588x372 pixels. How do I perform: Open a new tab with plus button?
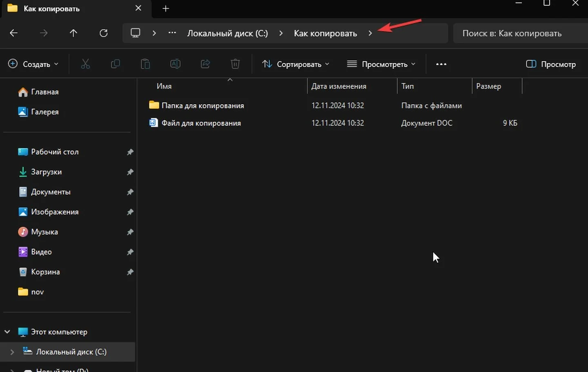coord(166,9)
